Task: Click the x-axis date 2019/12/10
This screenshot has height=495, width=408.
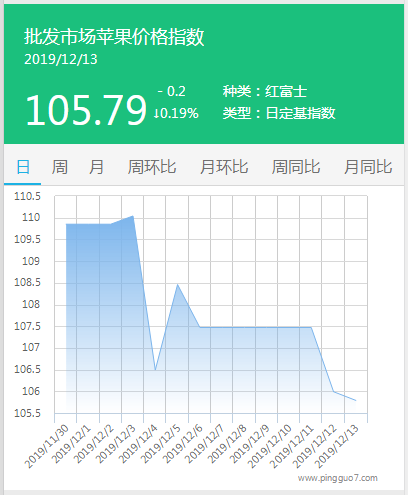Action: 269,447
